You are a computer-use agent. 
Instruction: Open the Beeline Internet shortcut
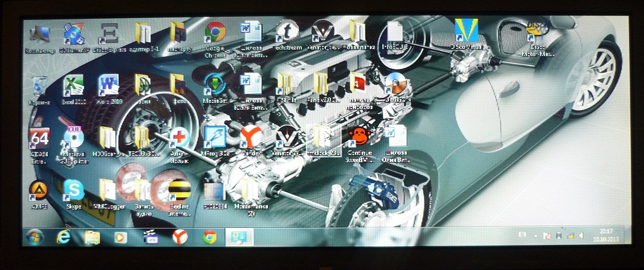coord(179,189)
